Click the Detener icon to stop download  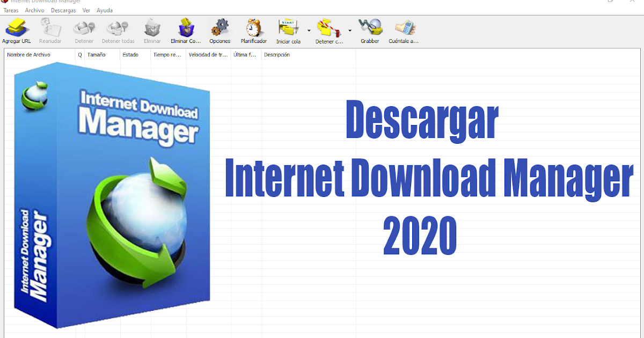point(84,30)
